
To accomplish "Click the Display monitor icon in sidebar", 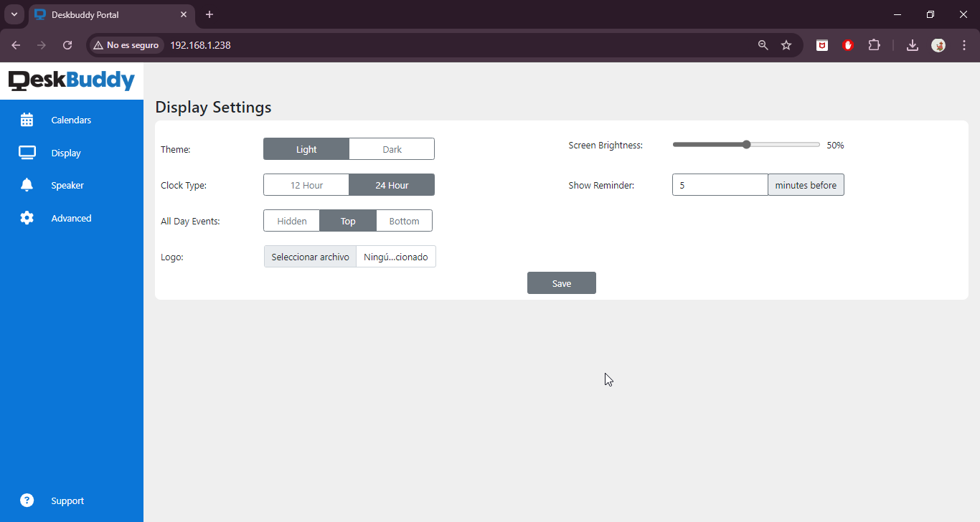I will coord(27,153).
